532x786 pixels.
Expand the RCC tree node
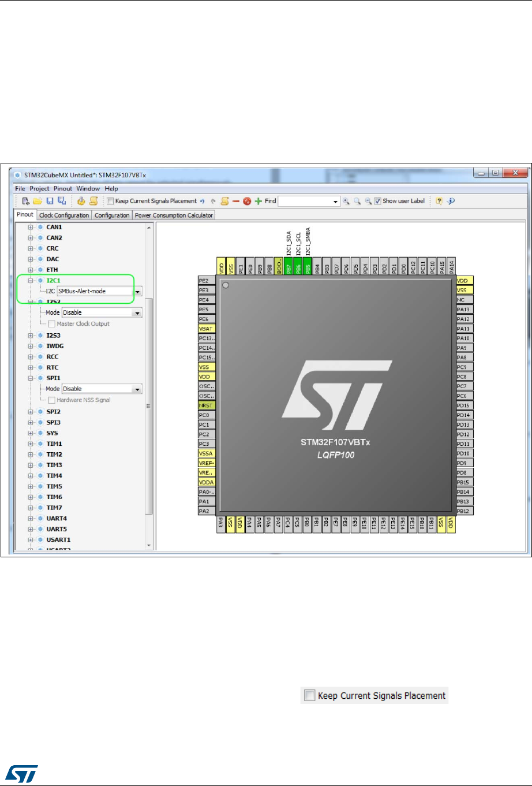tap(31, 357)
